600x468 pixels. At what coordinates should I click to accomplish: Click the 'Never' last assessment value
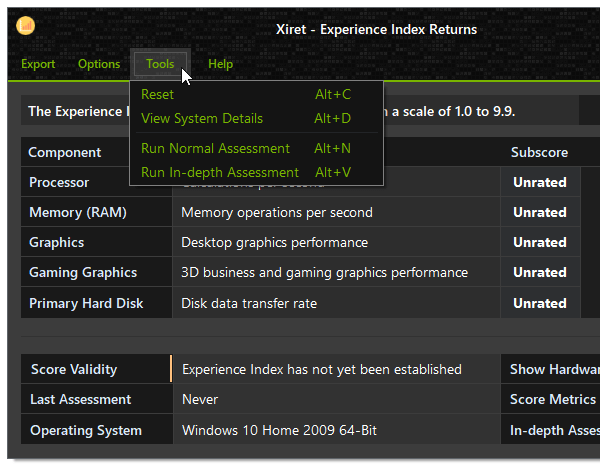click(x=200, y=400)
